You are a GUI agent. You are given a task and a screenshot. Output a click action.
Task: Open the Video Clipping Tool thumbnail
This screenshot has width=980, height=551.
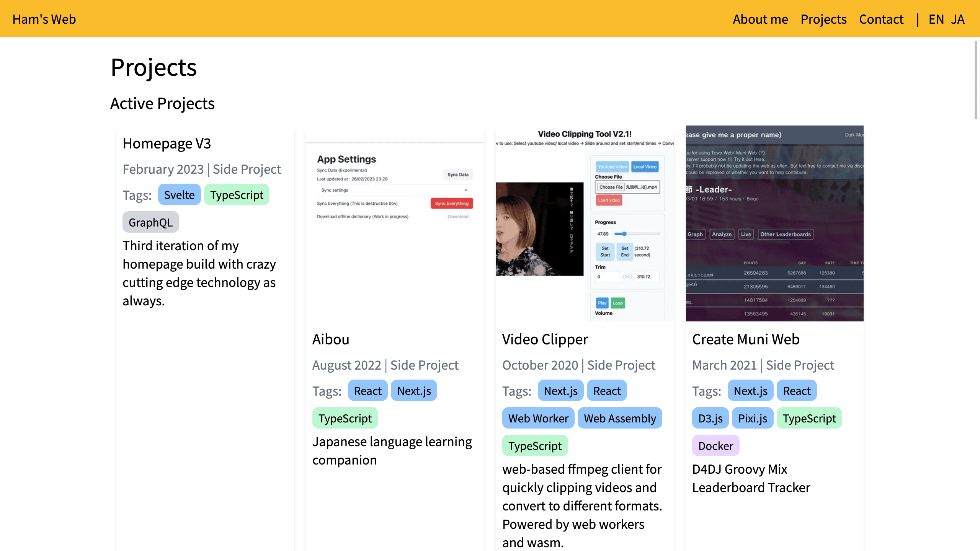pos(585,223)
